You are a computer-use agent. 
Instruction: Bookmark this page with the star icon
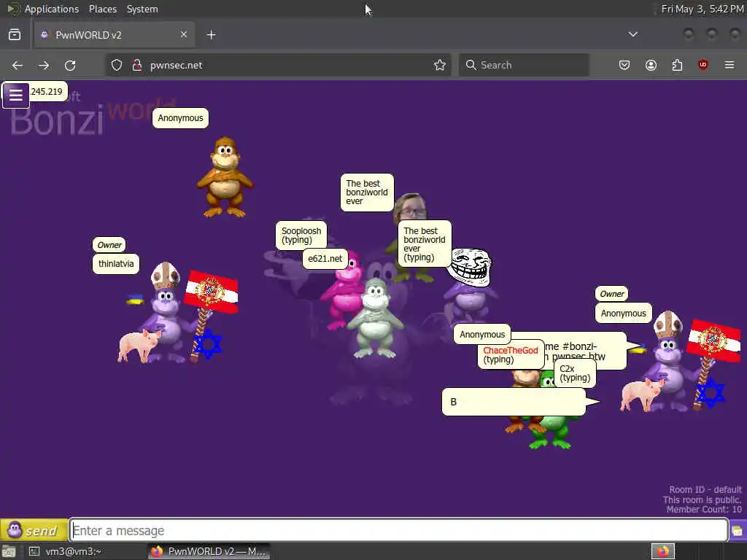pyautogui.click(x=440, y=65)
